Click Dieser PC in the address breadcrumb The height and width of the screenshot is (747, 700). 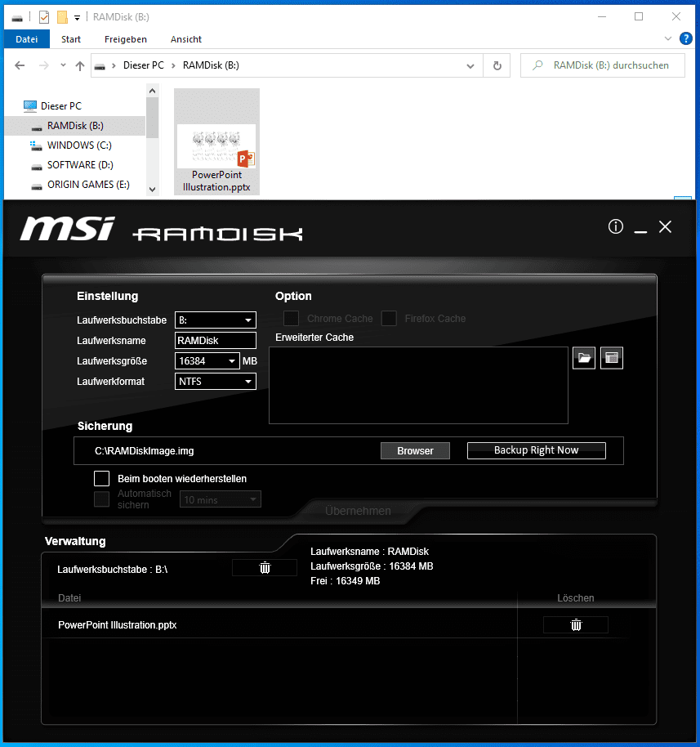[x=143, y=65]
